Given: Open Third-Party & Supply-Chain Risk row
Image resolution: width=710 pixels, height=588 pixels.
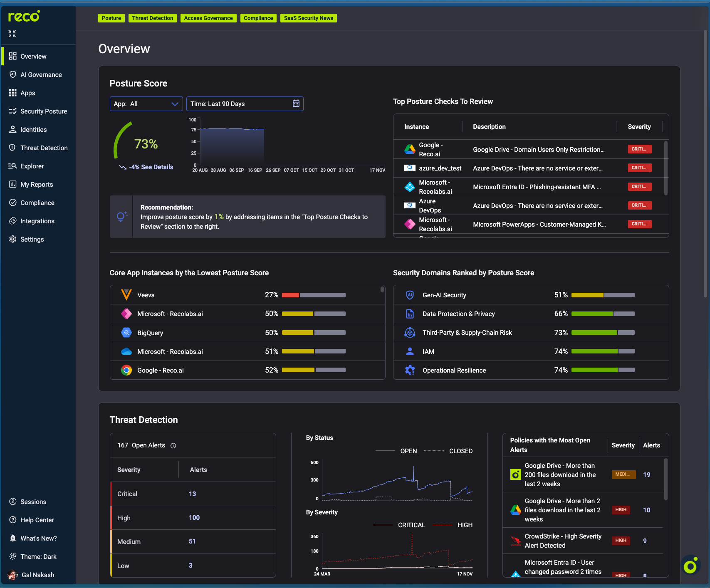Looking at the screenshot, I should (x=531, y=332).
